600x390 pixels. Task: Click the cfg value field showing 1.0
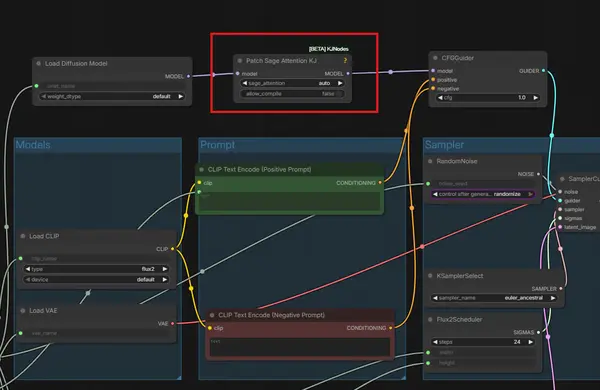click(488, 98)
